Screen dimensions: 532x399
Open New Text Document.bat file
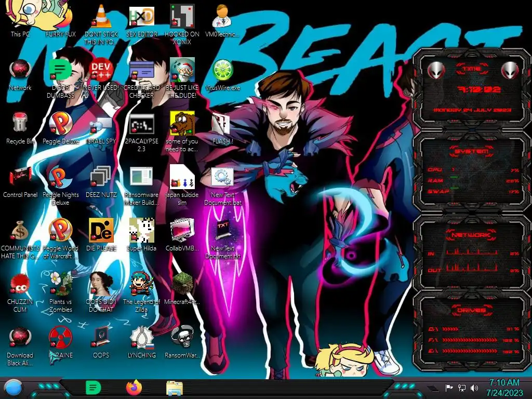click(222, 187)
